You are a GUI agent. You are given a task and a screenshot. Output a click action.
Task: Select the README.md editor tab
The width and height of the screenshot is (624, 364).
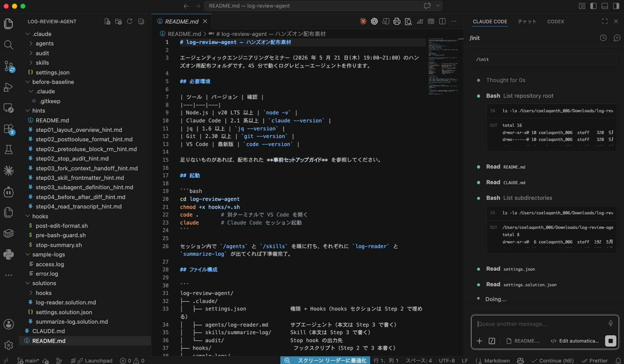tap(181, 21)
